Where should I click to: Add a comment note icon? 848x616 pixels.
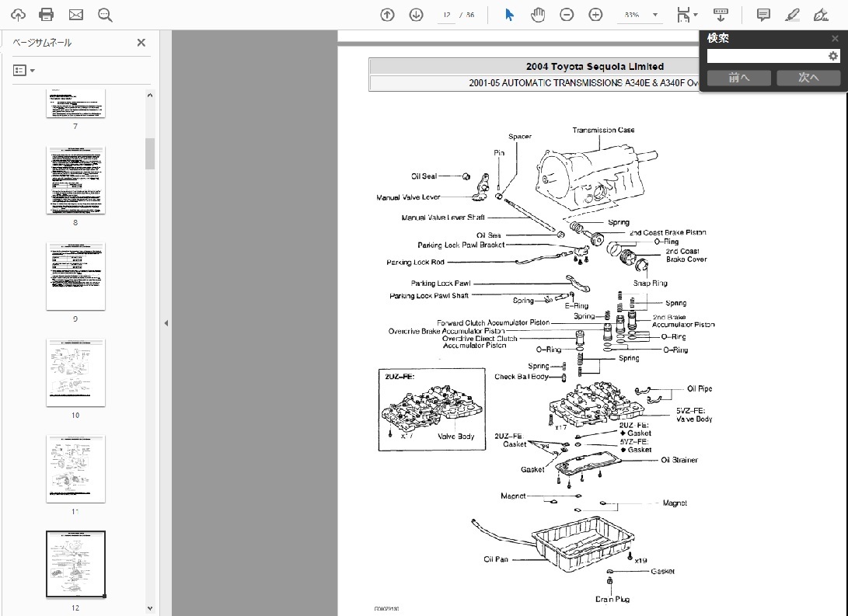point(763,15)
